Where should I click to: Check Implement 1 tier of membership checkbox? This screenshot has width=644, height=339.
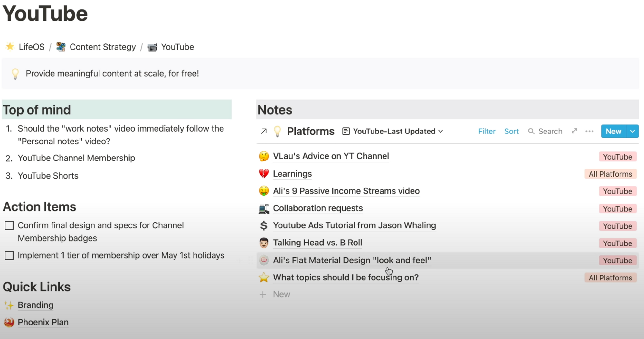click(9, 255)
